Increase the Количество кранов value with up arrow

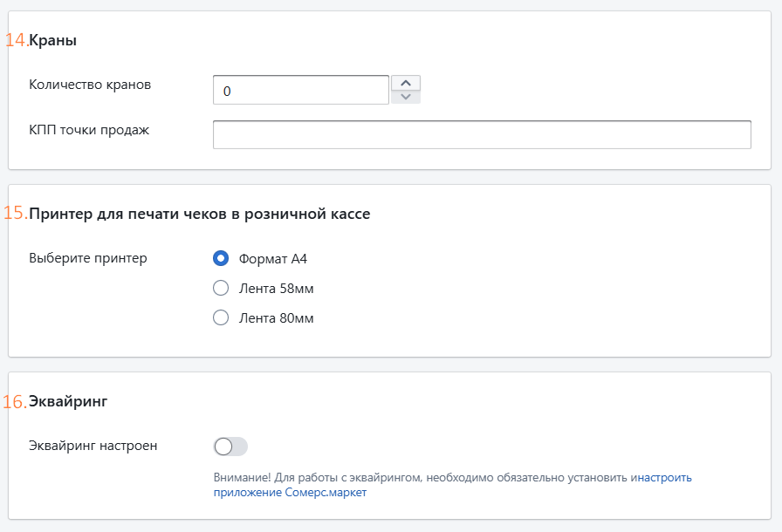tap(406, 83)
